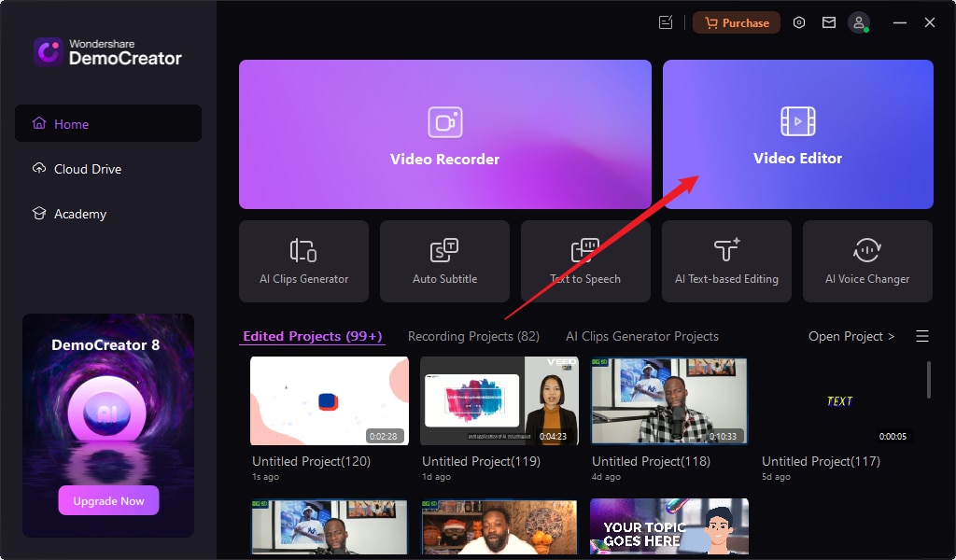956x560 pixels.
Task: Click the Home house icon
Action: 39,123
